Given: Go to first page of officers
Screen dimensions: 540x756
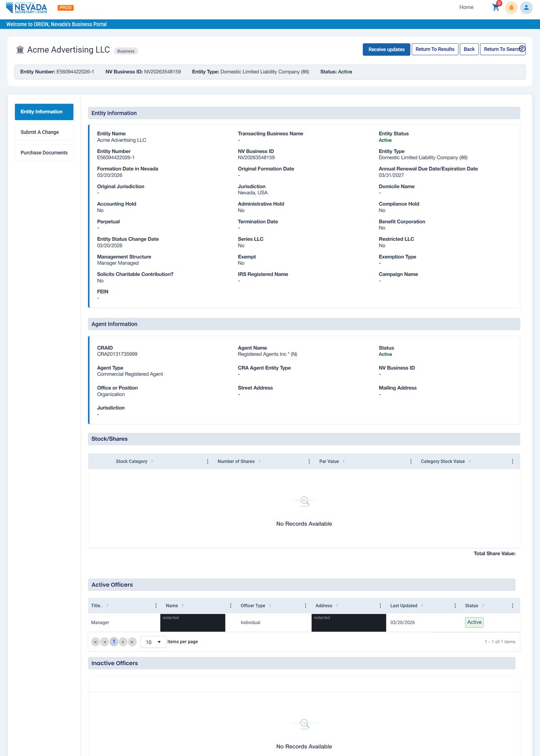Looking at the screenshot, I should point(95,642).
